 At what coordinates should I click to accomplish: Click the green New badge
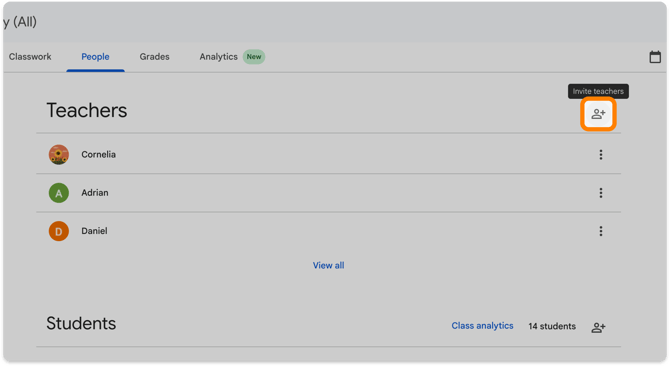(x=254, y=57)
